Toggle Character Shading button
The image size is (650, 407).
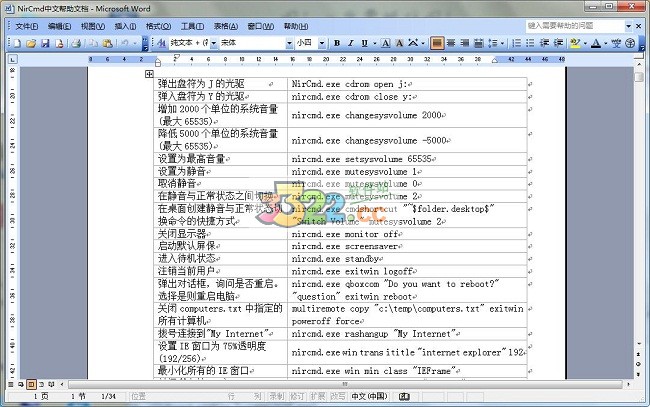(x=399, y=43)
